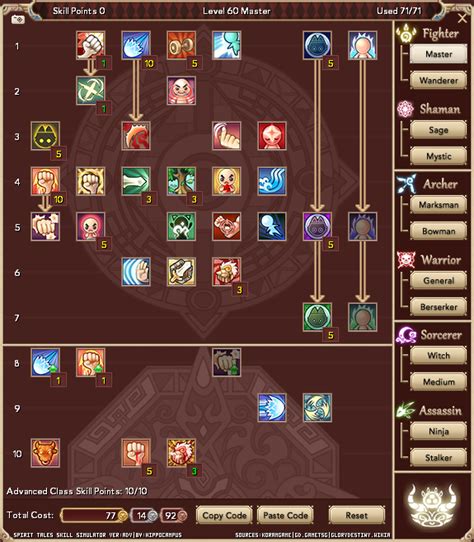Click the brown bull head skill in row 10
The height and width of the screenshot is (542, 474).
(x=45, y=453)
